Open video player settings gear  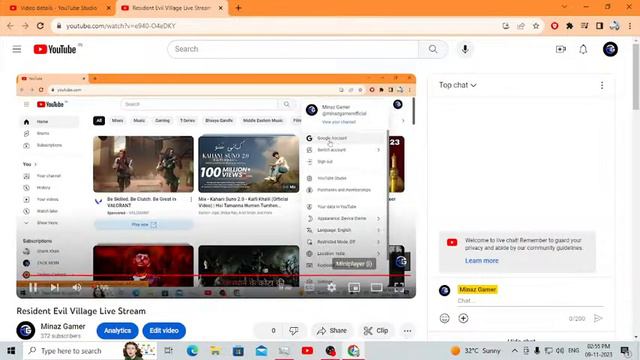[x=331, y=287]
